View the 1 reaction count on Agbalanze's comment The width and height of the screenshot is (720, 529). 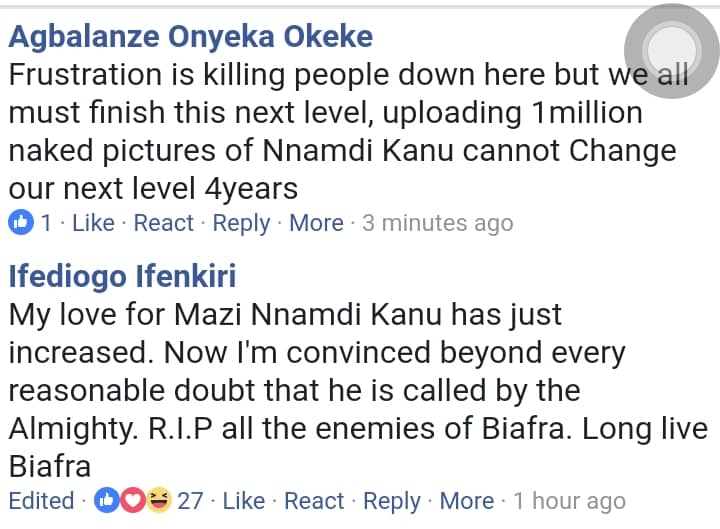(46, 222)
